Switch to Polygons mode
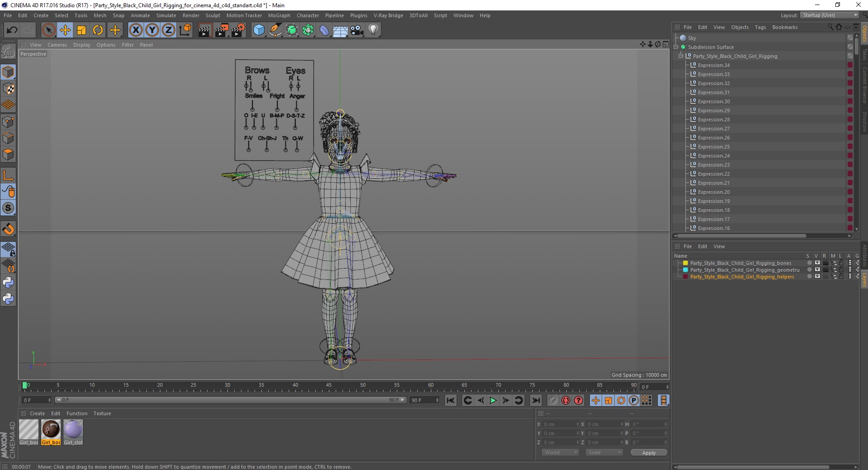The width and height of the screenshot is (868, 470). coord(8,154)
